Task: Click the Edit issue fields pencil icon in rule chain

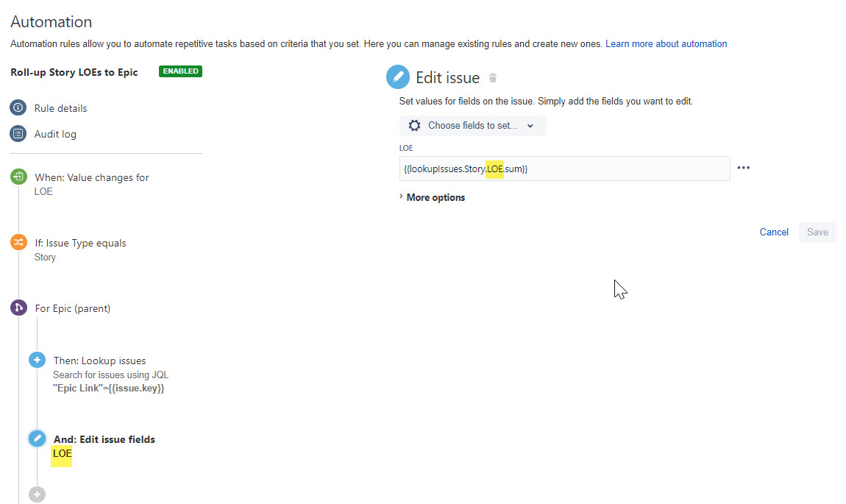Action: point(37,439)
